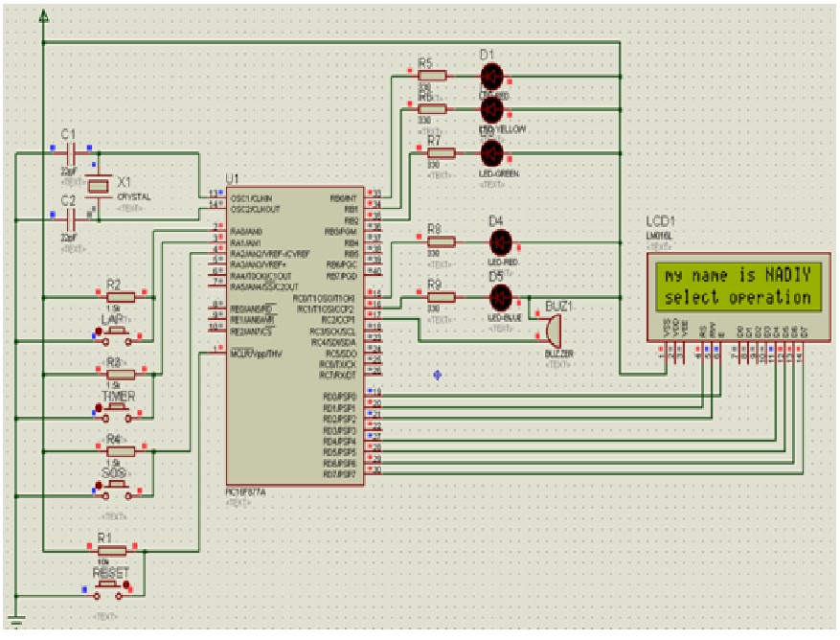Select the D1 red LED symbol
Screen dimensions: 840x640
491,77
